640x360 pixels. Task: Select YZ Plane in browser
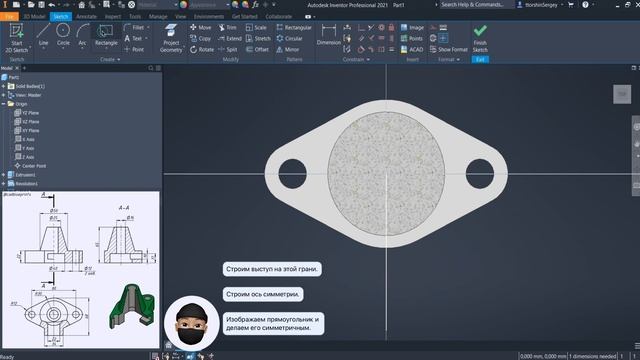(27, 113)
